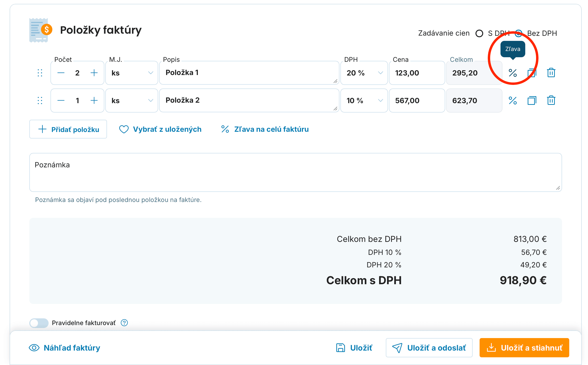Open unit dropdown for Položka 1
Image resolution: width=588 pixels, height=365 pixels.
click(132, 73)
